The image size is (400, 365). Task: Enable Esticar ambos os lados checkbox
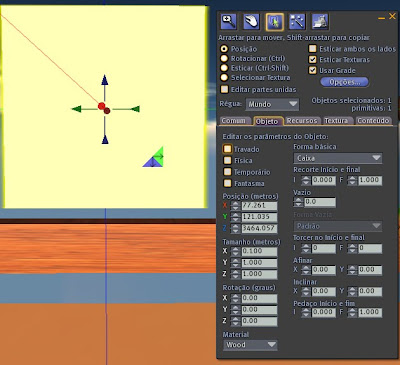click(x=312, y=49)
